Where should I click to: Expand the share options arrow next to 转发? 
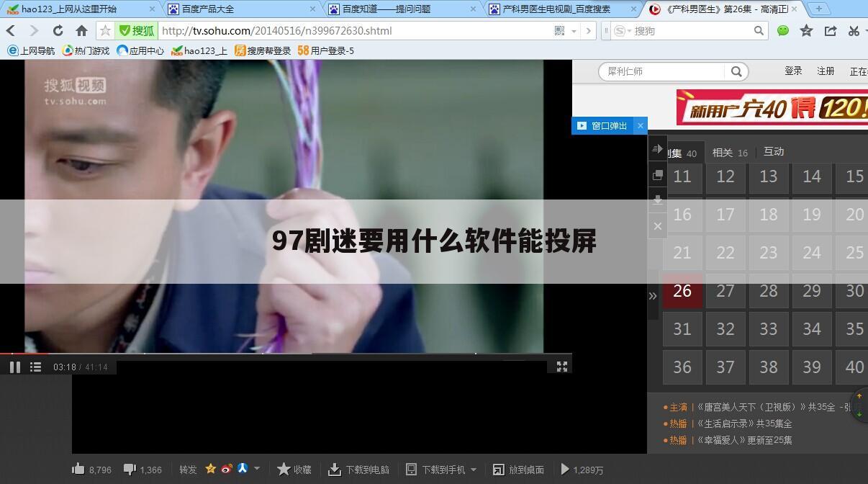[257, 469]
